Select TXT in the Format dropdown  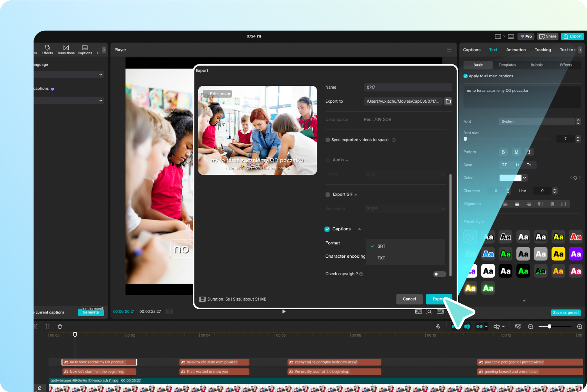pos(381,258)
